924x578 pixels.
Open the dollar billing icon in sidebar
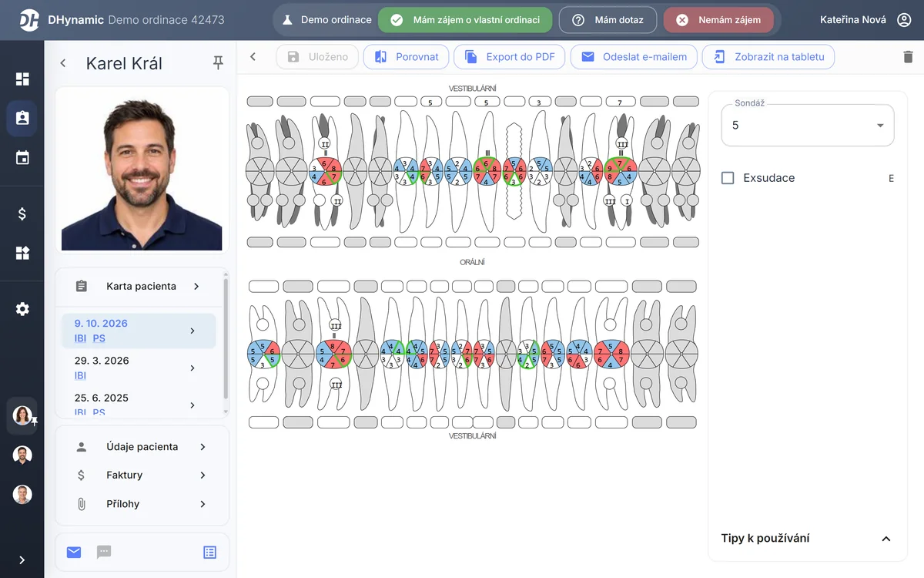point(22,214)
